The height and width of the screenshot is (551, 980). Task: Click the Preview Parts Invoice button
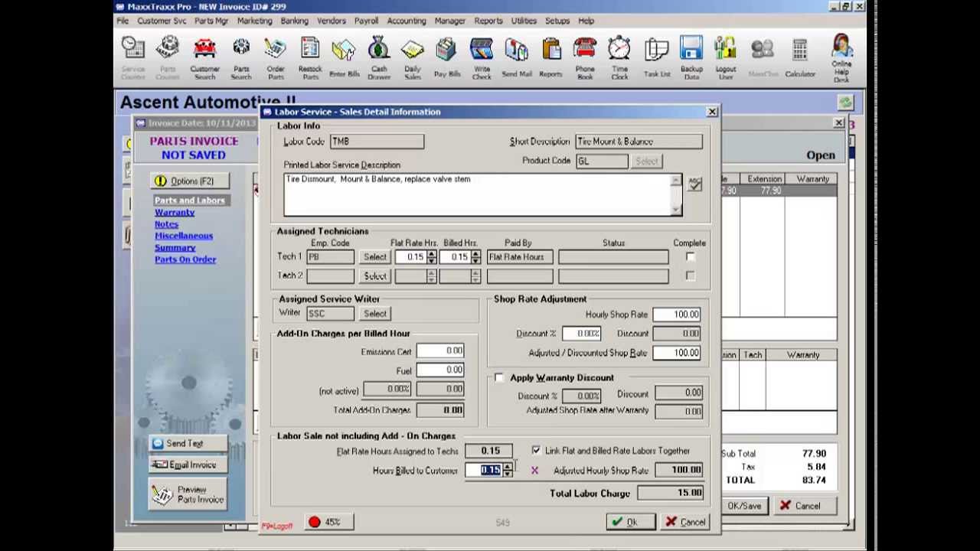click(188, 494)
